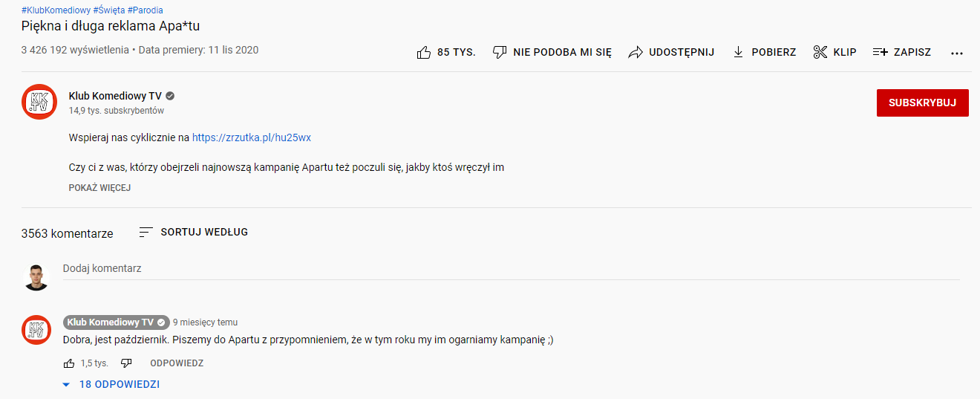This screenshot has width=980, height=399.
Task: Open the three-dot more actions menu
Action: pyautogui.click(x=957, y=53)
